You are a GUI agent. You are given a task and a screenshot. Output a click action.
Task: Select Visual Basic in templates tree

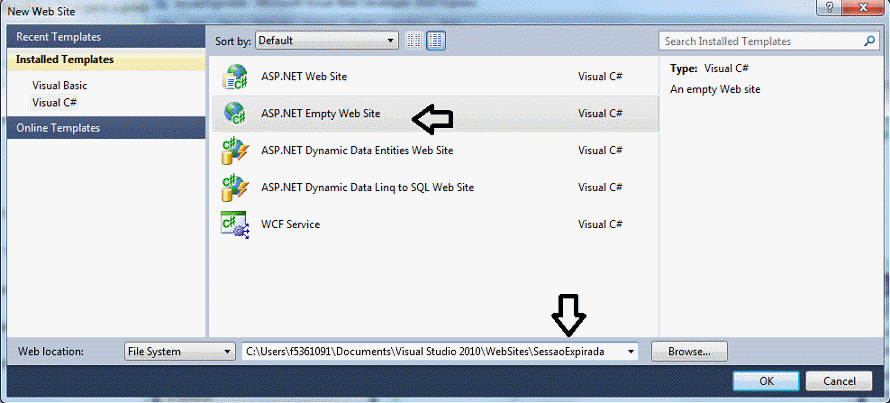(60, 86)
